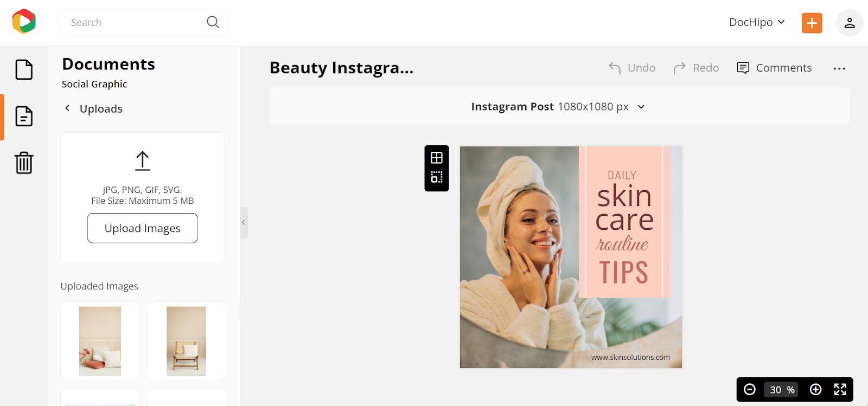The width and height of the screenshot is (868, 406).
Task: Click the Social Graphic subtitle
Action: (94, 84)
